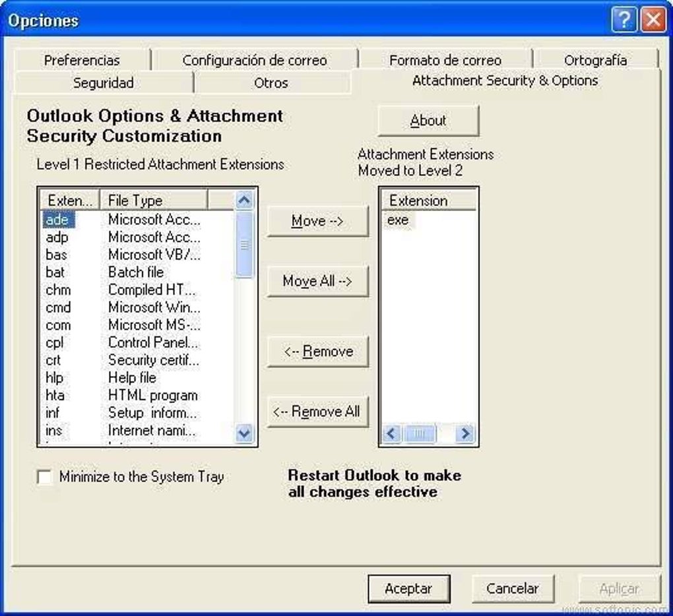Click extension list scroll down arrow
The height and width of the screenshot is (616, 673).
244,433
